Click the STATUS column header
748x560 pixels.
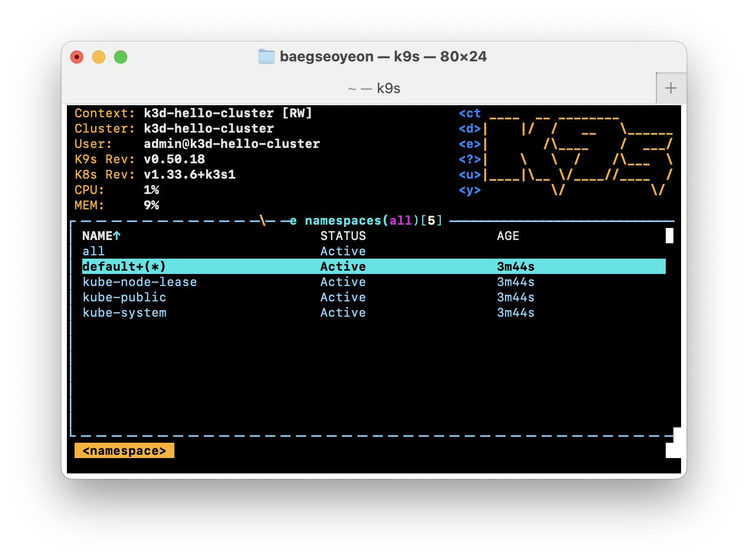[343, 236]
